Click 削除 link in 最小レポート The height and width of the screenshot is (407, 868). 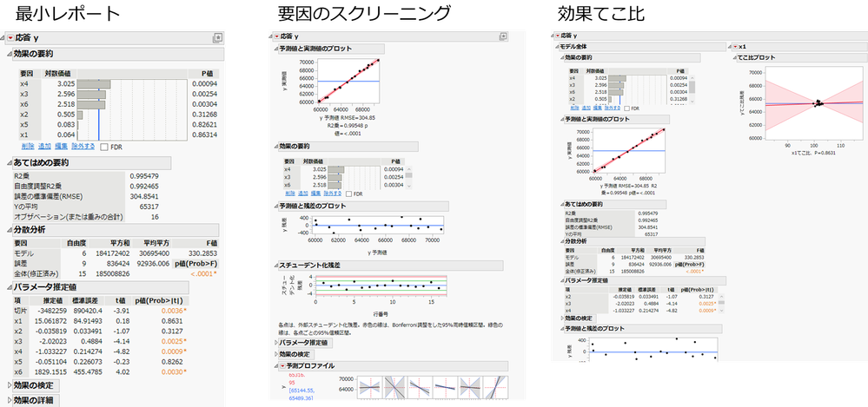[28, 147]
